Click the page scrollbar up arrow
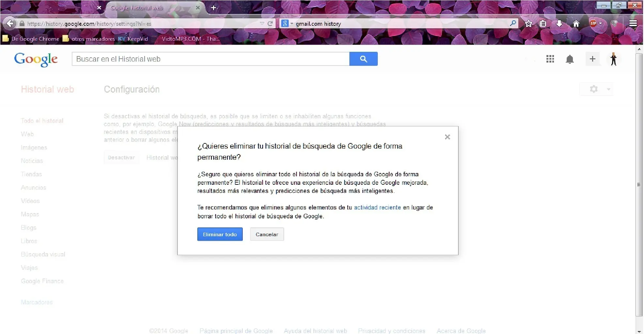This screenshot has height=334, width=644. [639, 49]
